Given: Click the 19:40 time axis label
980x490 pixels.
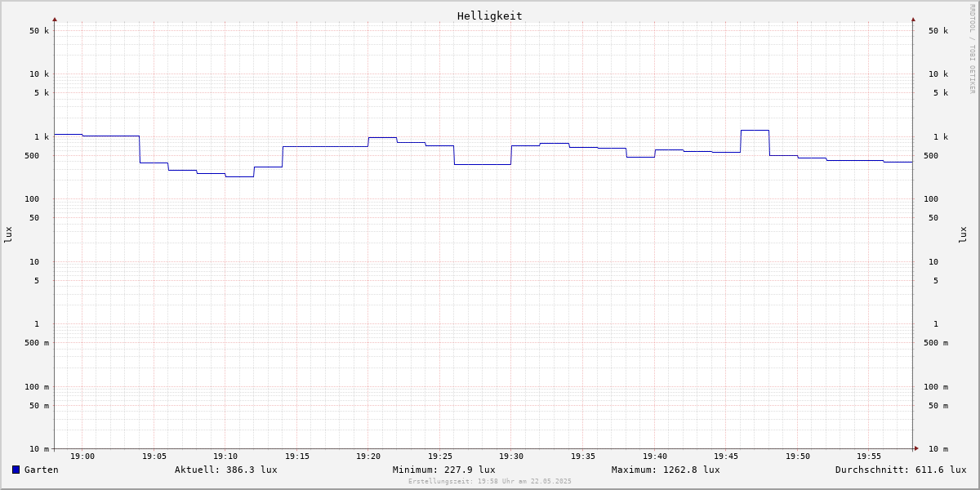Looking at the screenshot, I should tap(655, 457).
